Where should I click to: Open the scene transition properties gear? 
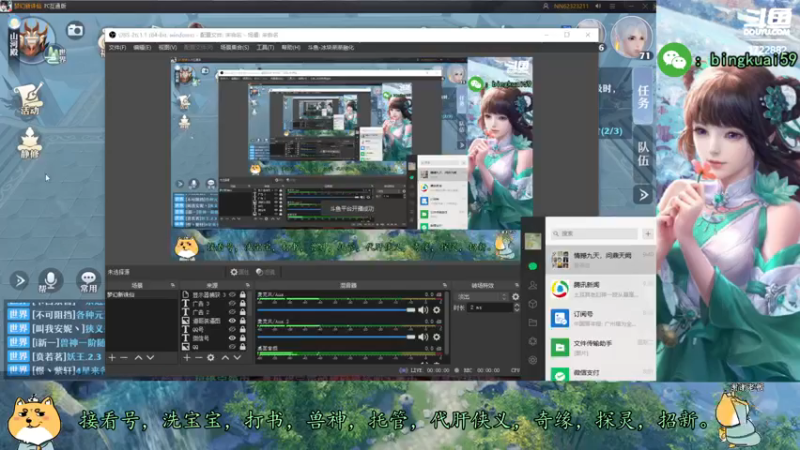(x=515, y=296)
